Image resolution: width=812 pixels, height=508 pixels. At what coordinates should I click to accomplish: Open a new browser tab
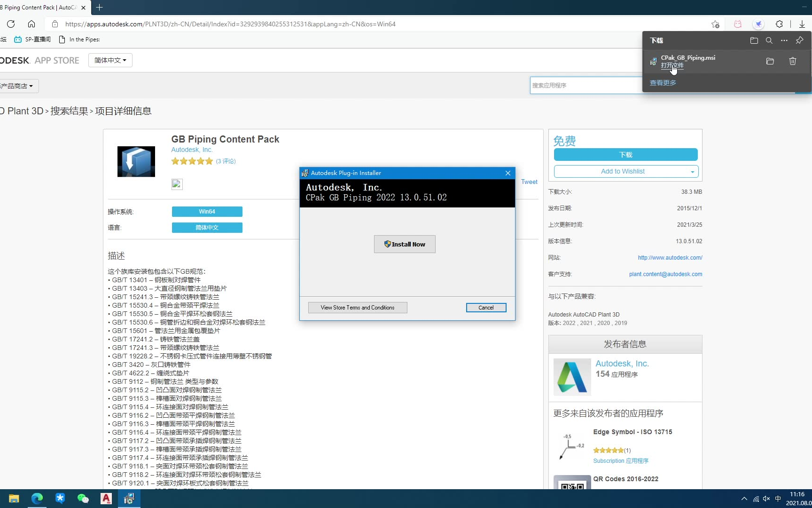coord(100,8)
